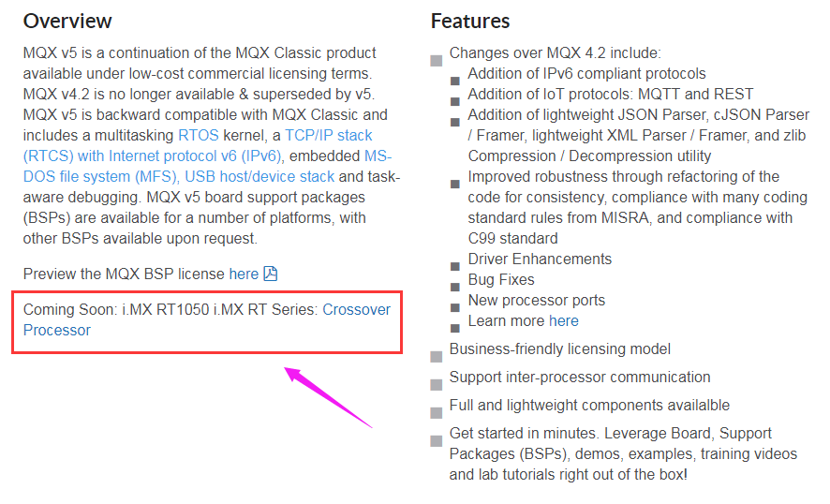Screen dimensions: 830x504
Task: Click the 'here' link after Learn more
Action: 564,320
